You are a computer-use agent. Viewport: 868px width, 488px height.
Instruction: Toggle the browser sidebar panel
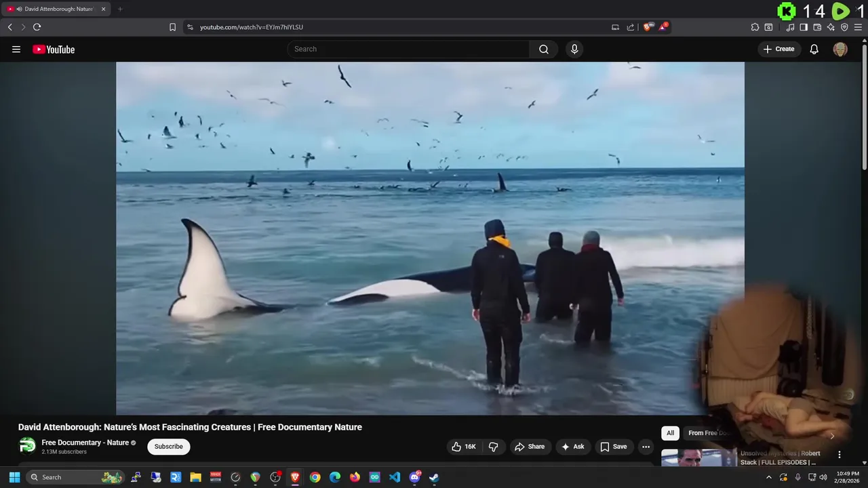click(804, 27)
